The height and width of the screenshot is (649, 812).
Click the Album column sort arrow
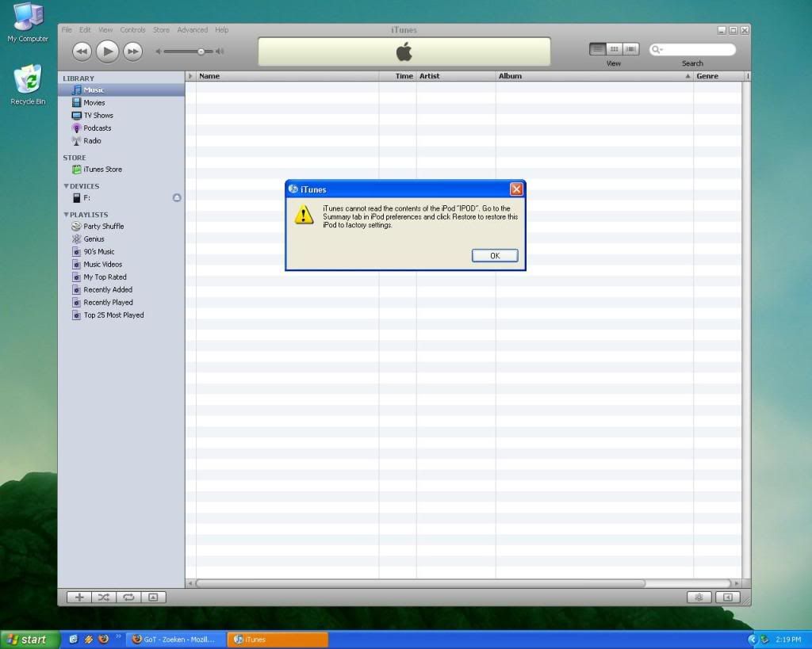(688, 76)
